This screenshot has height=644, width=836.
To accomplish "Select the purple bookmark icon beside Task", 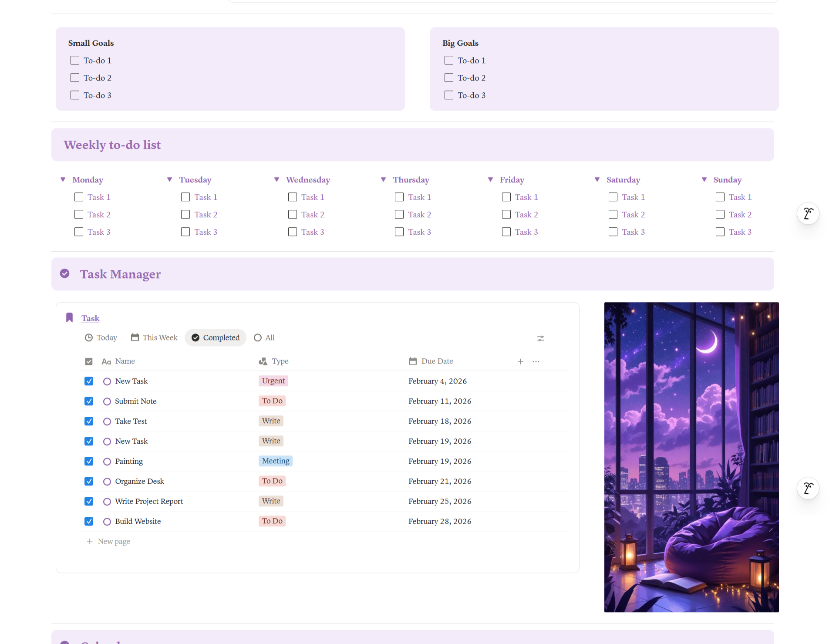I will tap(69, 317).
